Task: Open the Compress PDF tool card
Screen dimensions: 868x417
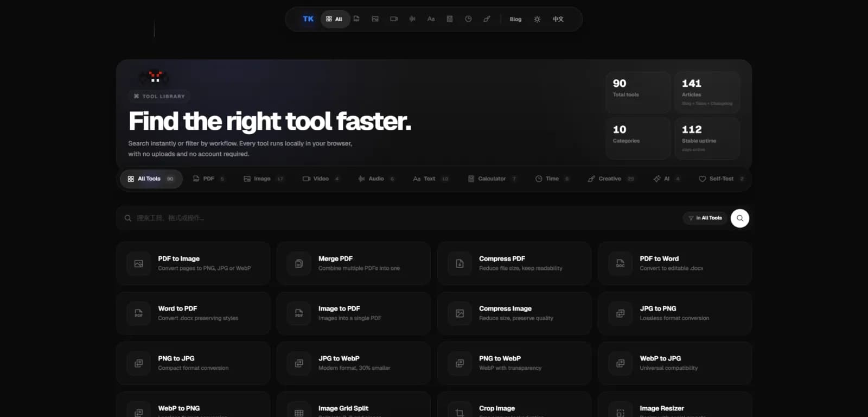Action: (514, 263)
